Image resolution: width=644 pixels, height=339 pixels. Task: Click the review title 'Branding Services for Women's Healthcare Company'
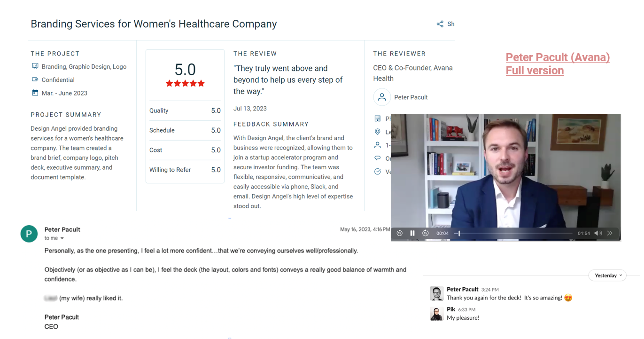[154, 24]
